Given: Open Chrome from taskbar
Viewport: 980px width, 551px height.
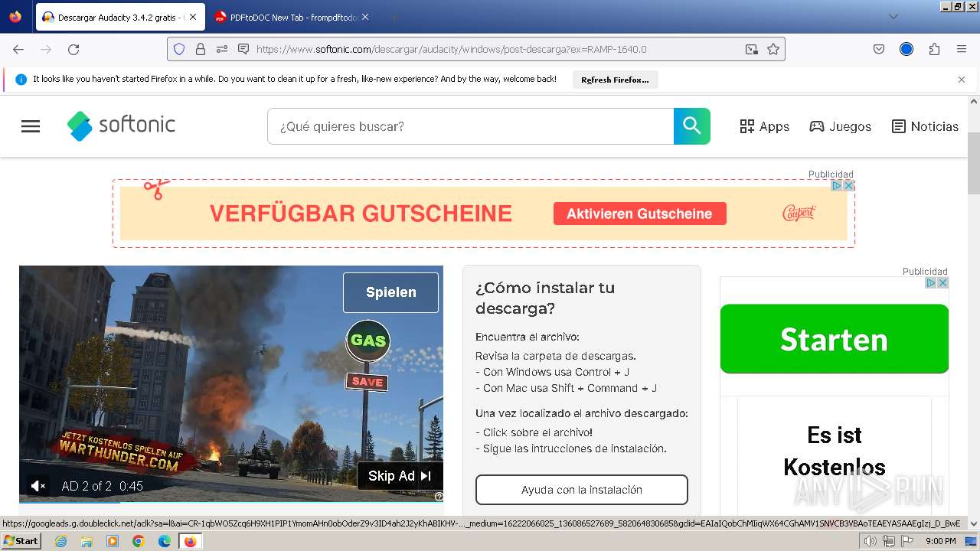Looking at the screenshot, I should pyautogui.click(x=139, y=541).
